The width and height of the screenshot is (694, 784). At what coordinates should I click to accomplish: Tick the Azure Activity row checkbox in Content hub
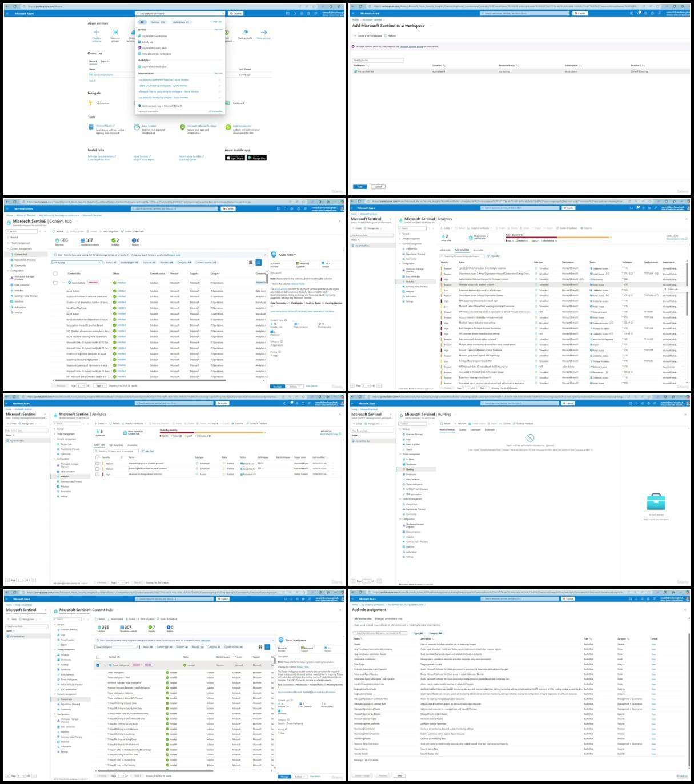(55, 283)
